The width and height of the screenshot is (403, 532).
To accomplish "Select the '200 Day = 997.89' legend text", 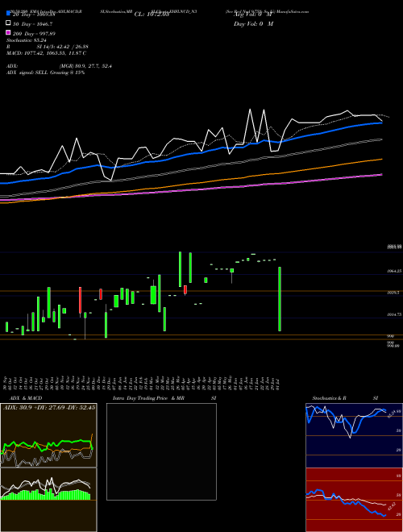I will [34, 34].
